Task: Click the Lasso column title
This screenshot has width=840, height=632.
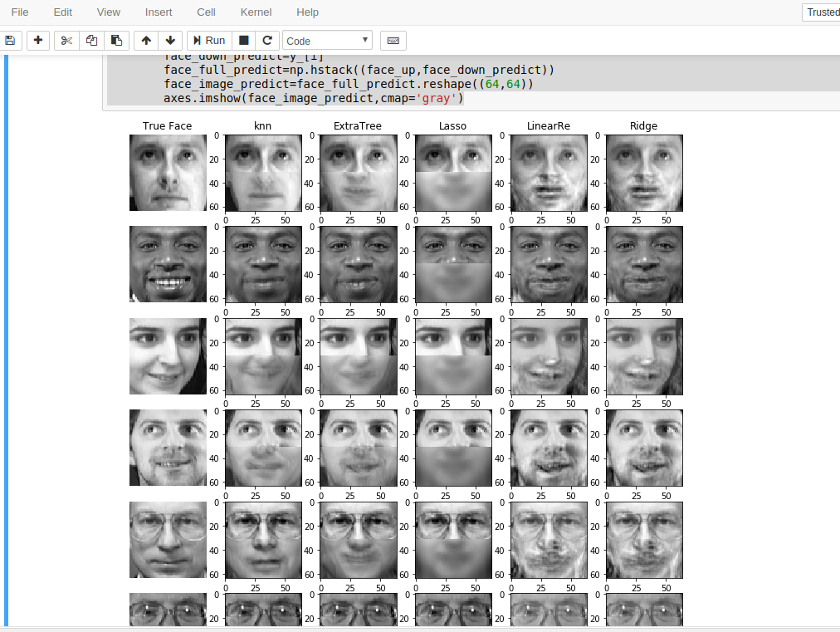Action: click(452, 126)
